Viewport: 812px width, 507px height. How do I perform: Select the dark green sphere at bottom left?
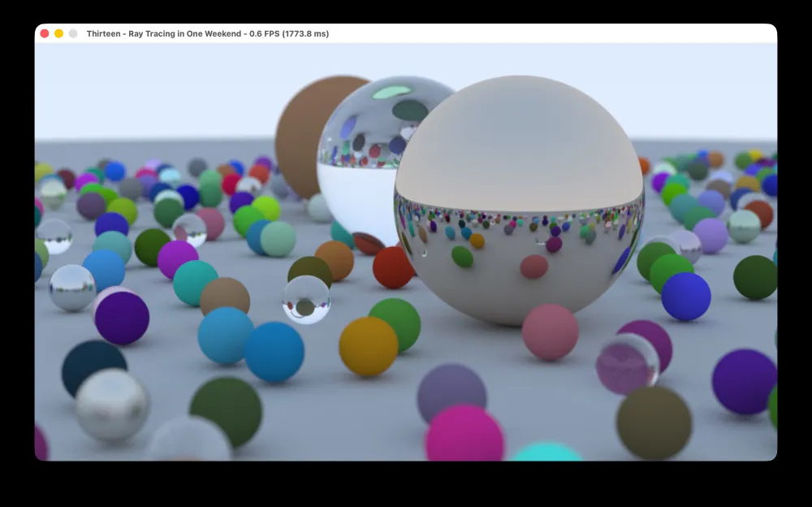coord(226,410)
